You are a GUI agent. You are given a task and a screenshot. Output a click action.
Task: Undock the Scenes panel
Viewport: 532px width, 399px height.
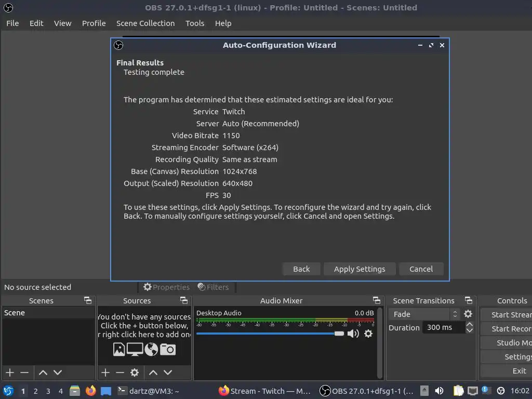click(87, 300)
